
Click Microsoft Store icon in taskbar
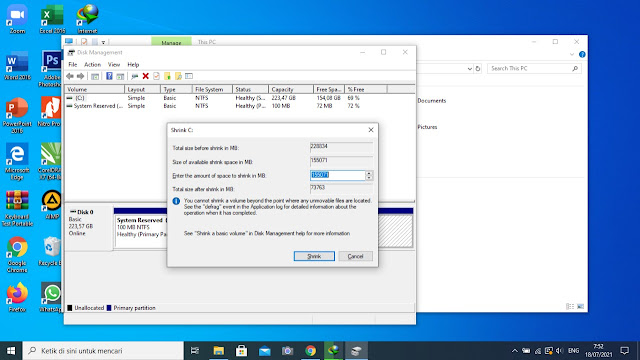(242, 351)
